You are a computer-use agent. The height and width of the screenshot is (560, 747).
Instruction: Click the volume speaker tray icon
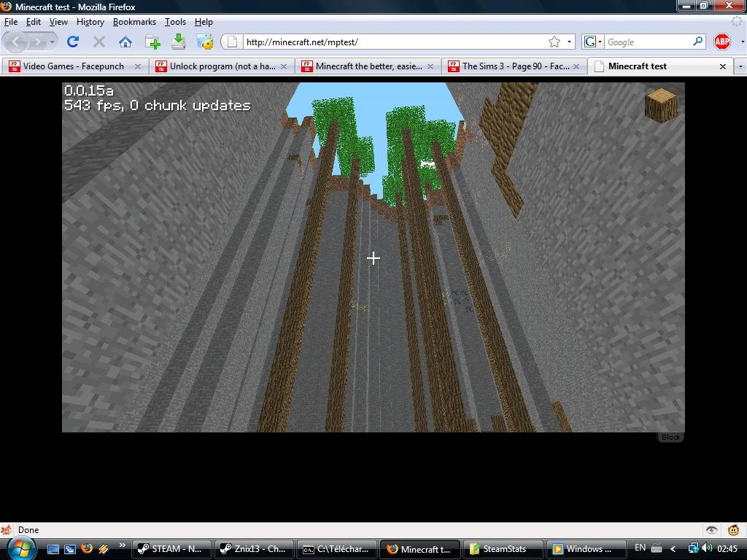[x=707, y=548]
